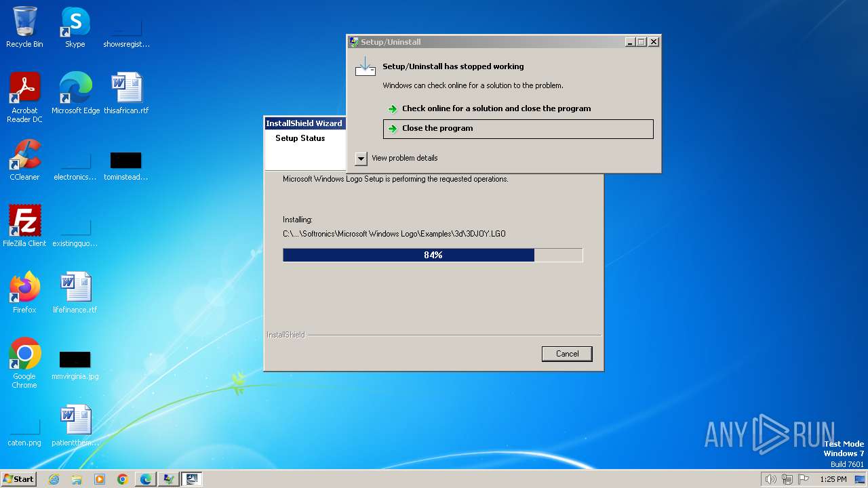868x488 pixels.
Task: Open the Action Center flag icon
Action: [x=804, y=479]
